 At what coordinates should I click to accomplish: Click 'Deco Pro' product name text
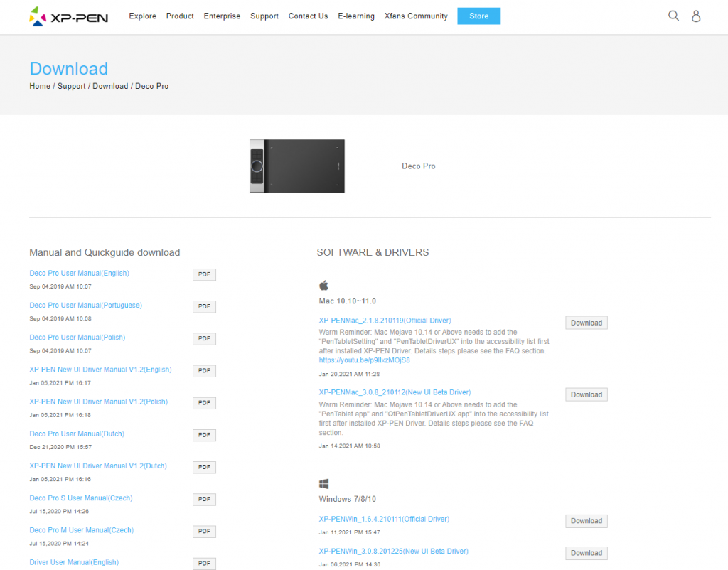(418, 166)
